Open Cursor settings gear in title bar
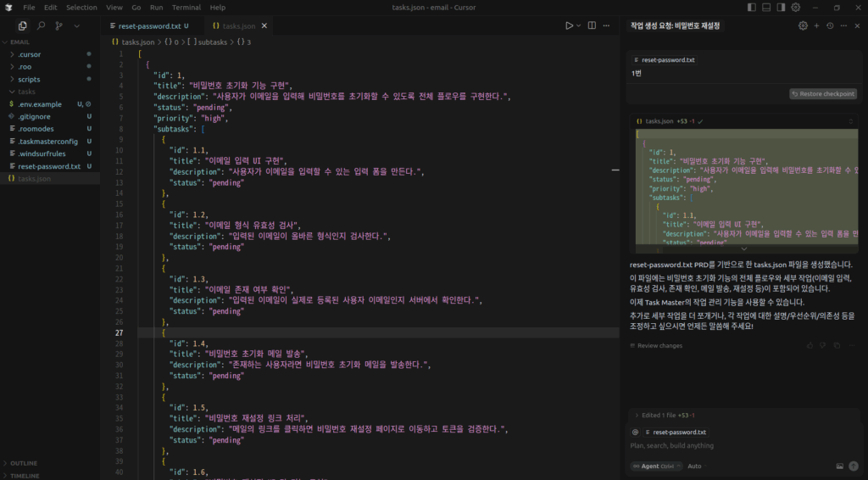 [795, 7]
